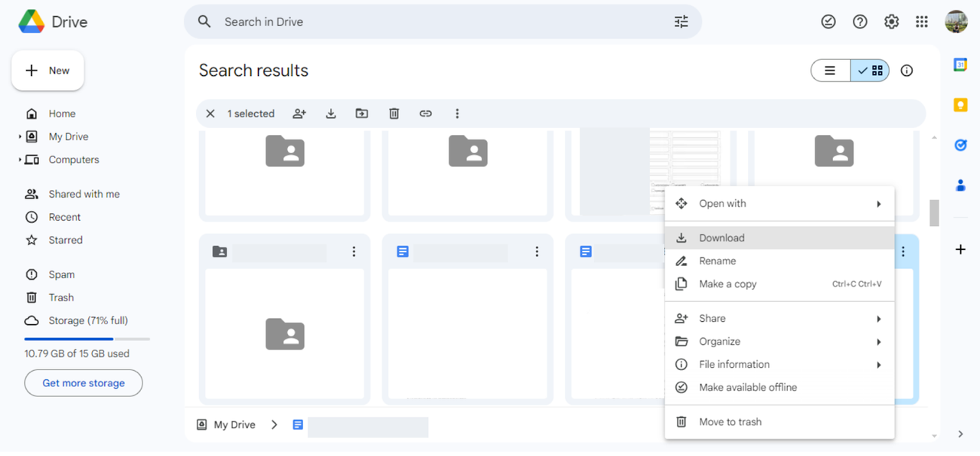
Task: Open more actions in selection toolbar
Action: click(x=457, y=113)
